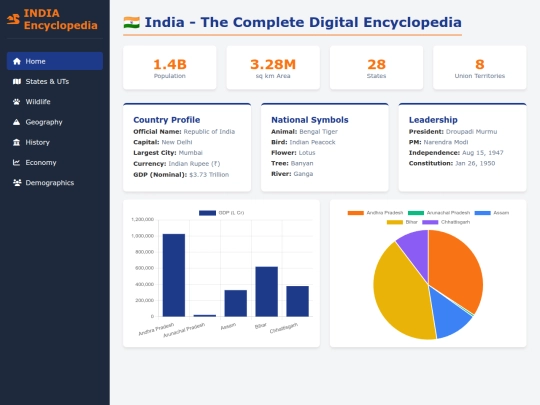This screenshot has width=540, height=405.
Task: Click the 28 States stat card
Action: [x=376, y=68]
